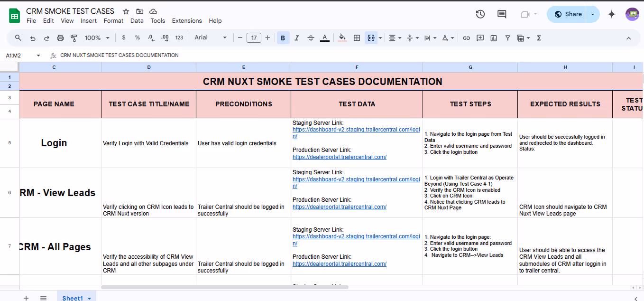Show all sheets list button
Viewport: 644px width, 301px height.
coord(43,298)
